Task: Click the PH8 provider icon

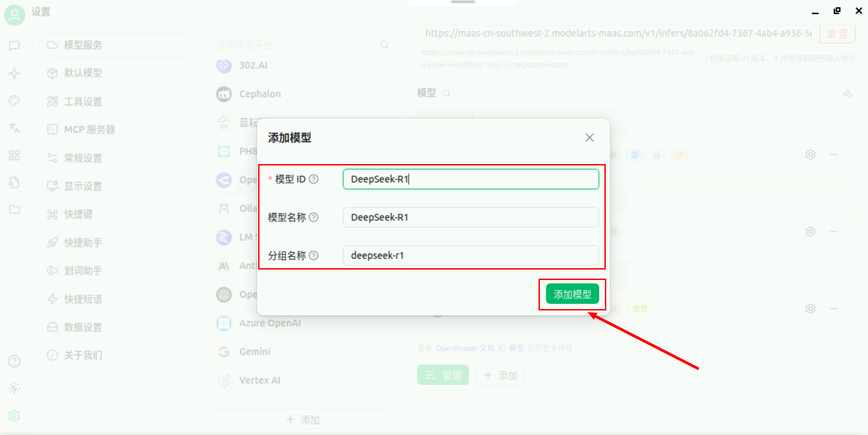Action: (x=224, y=151)
